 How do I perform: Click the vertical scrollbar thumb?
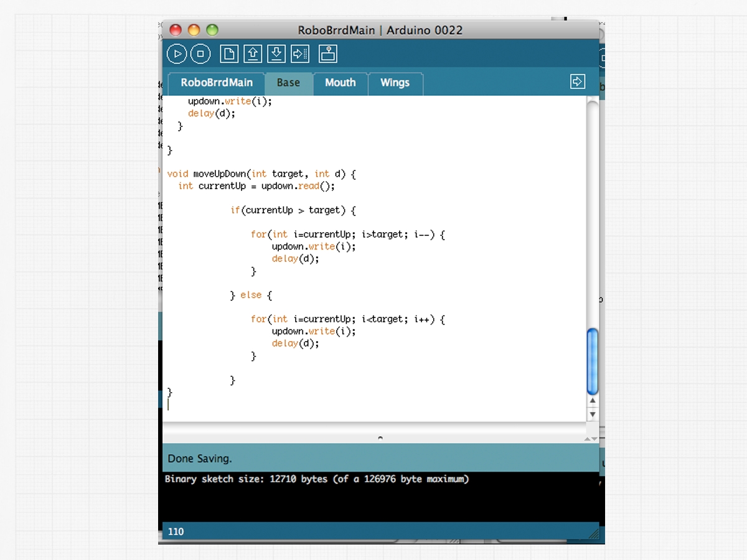pos(593,361)
